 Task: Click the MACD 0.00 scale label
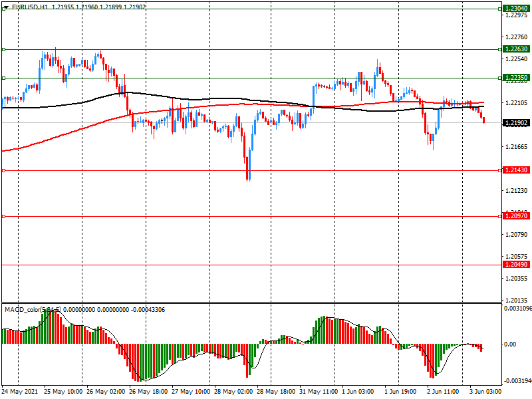[x=509, y=344]
